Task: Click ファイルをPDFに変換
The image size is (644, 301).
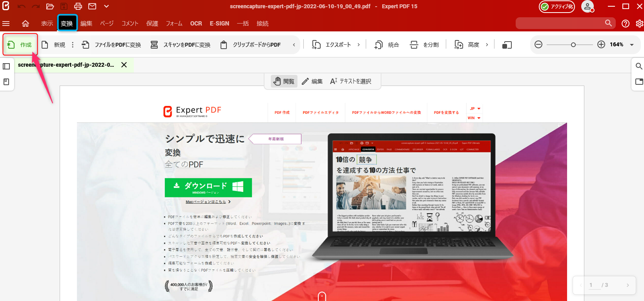Action: (111, 45)
